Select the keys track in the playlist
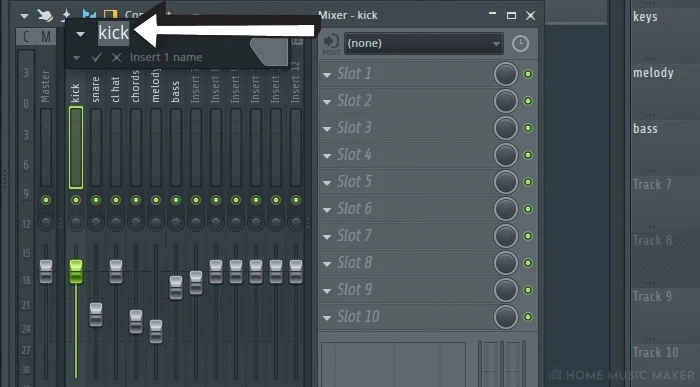700x387 pixels. point(645,17)
